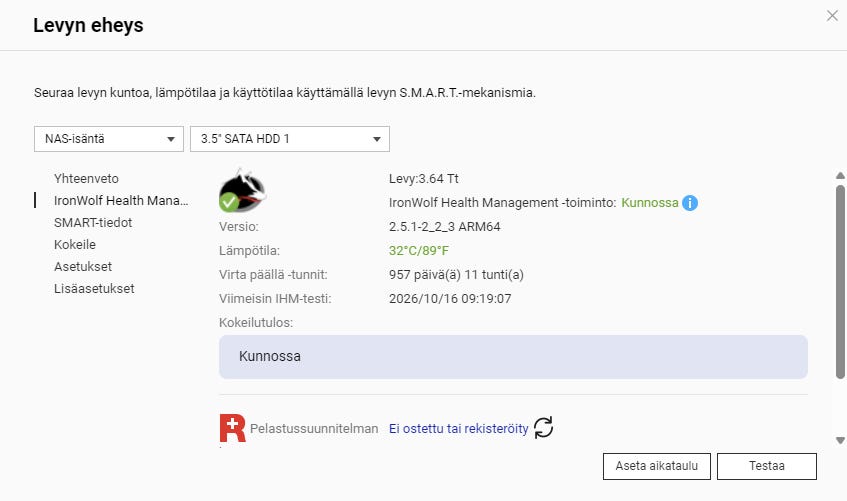
Task: Open the 3.5" SATA HDD 1 dropdown
Action: [x=290, y=139]
